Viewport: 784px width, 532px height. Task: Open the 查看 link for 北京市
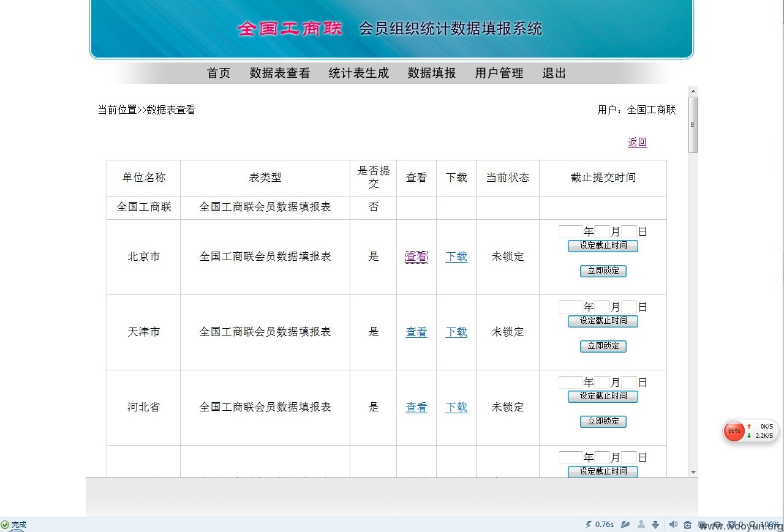(417, 257)
